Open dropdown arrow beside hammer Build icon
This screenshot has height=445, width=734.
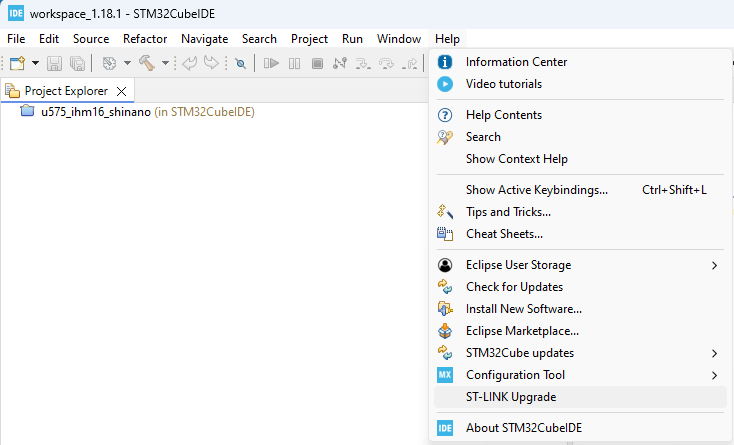pyautogui.click(x=165, y=63)
